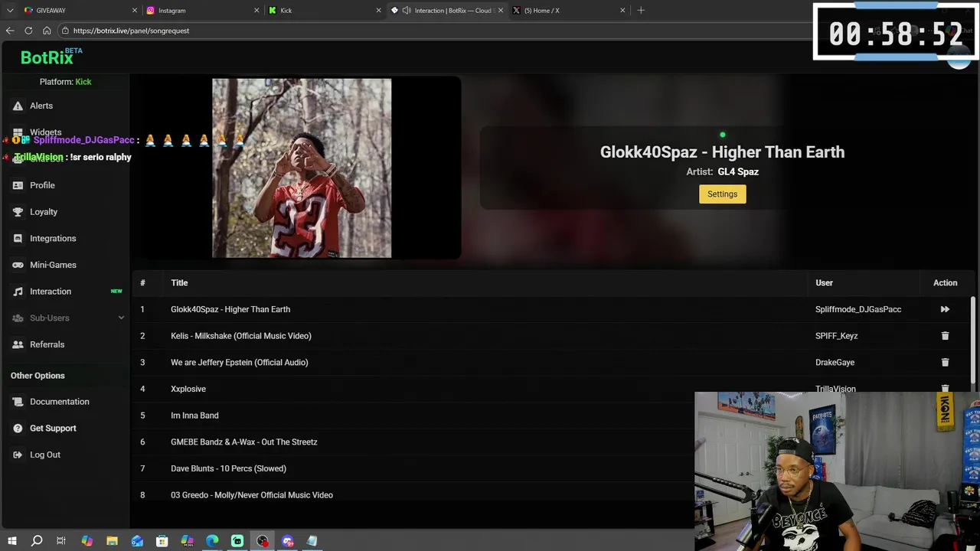Click user Spliffmode_DJGasPacc in queue table

click(858, 309)
